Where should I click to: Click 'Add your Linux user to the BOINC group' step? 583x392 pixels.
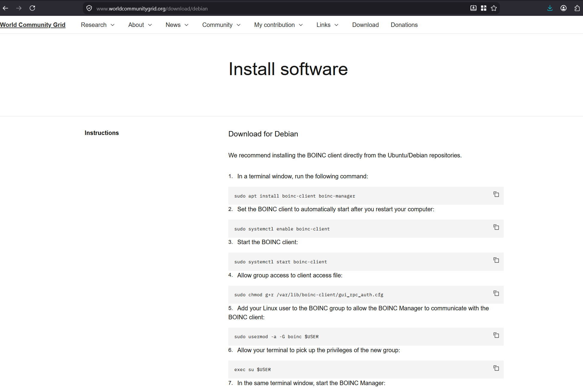click(x=359, y=313)
